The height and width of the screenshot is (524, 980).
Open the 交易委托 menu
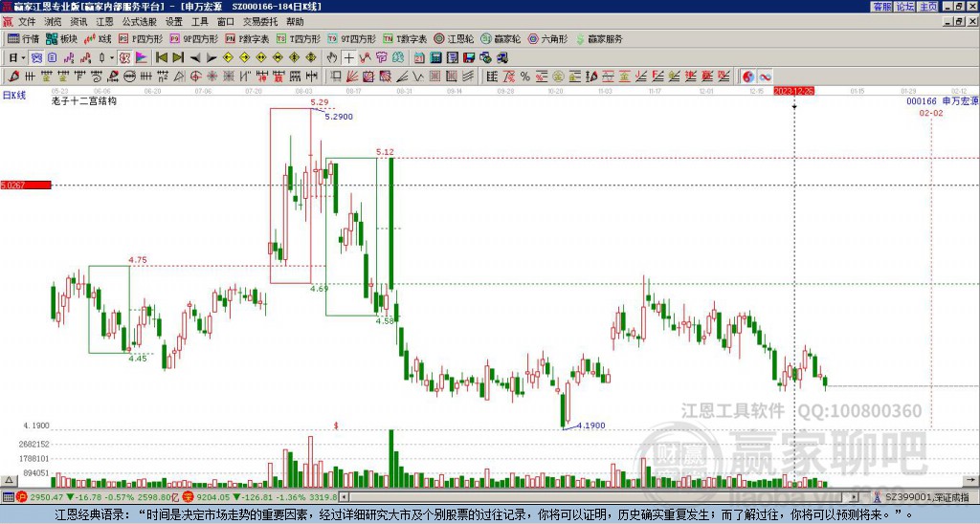coord(260,22)
